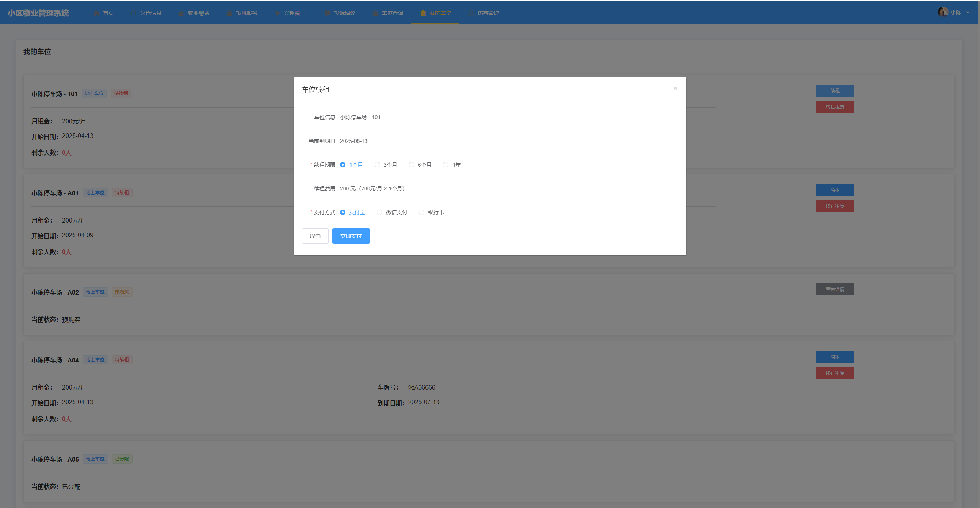The height and width of the screenshot is (508, 980).
Task: Open the 车位查询 menu item
Action: click(392, 13)
